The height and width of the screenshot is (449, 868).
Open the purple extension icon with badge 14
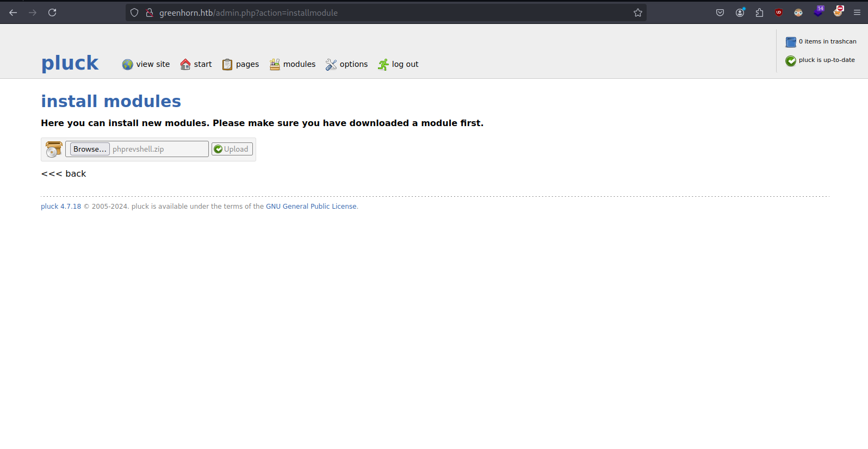[x=819, y=12]
